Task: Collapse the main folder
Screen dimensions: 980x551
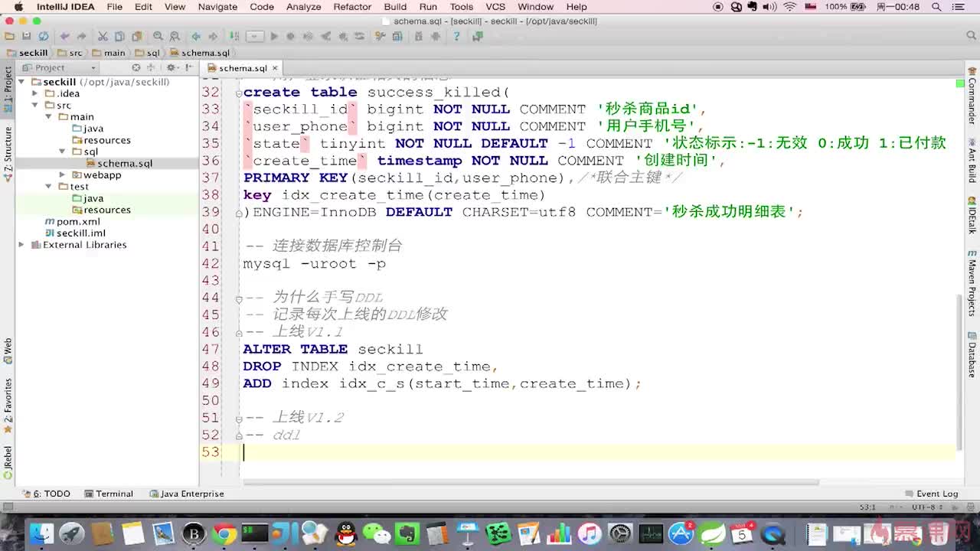Action: (x=49, y=117)
